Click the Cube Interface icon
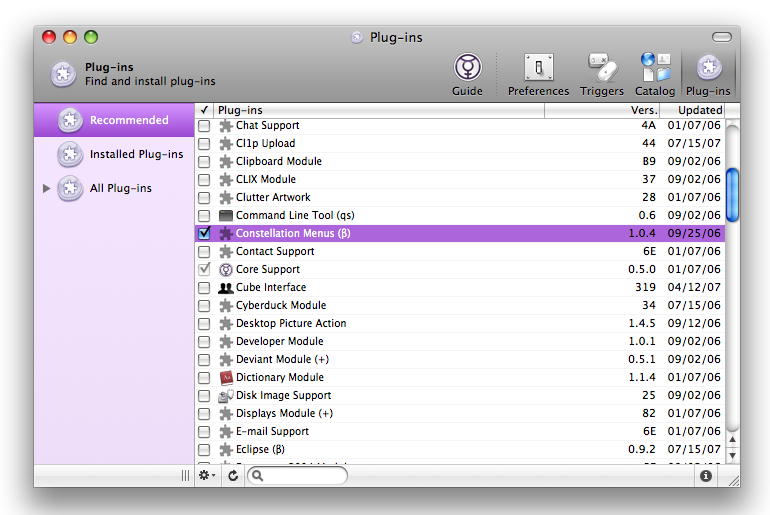This screenshot has height=515, width=770. (x=225, y=288)
